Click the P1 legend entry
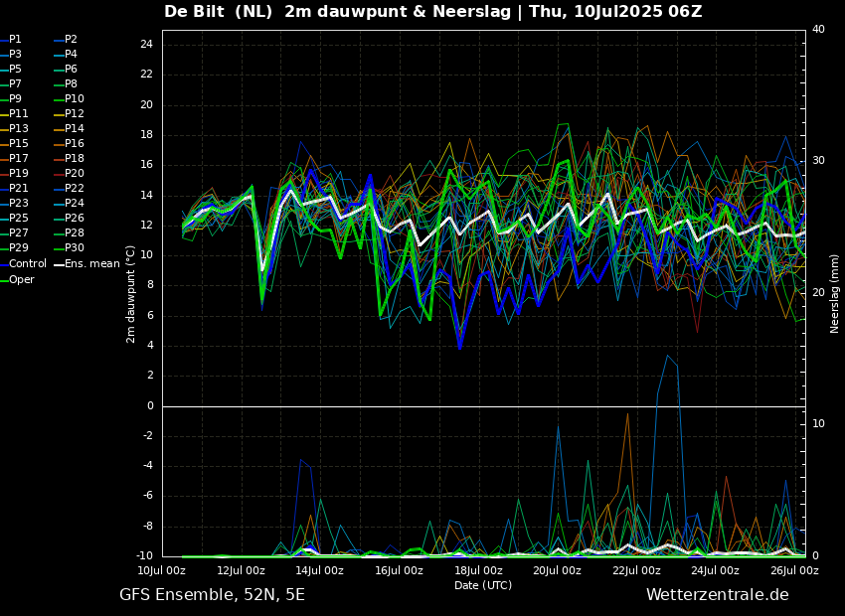This screenshot has height=616, width=845. click(15, 40)
